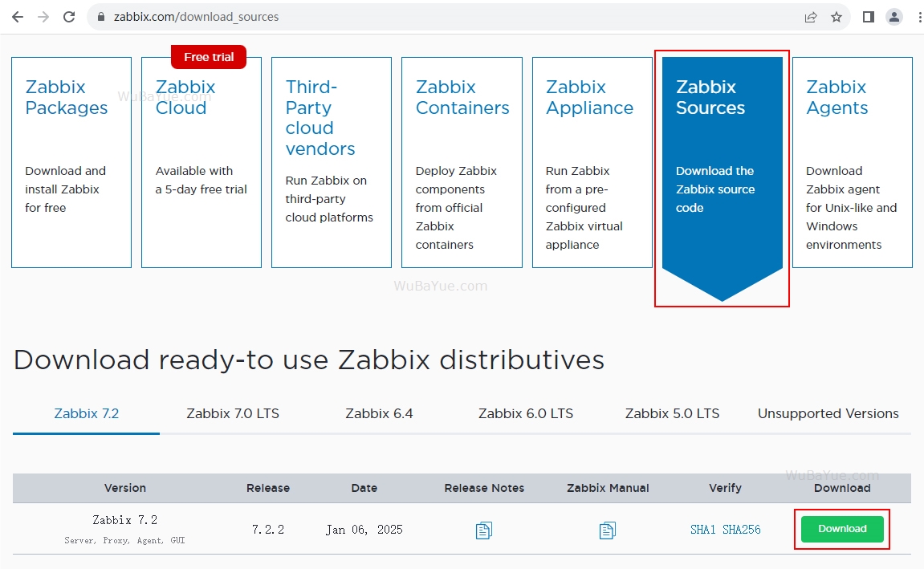
Task: Click the Download column header
Action: (842, 488)
